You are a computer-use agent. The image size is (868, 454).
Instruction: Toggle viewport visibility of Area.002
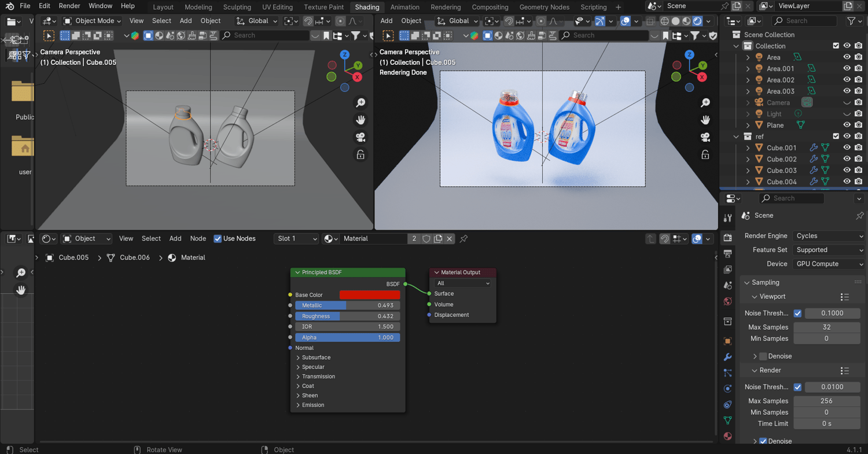[847, 80]
